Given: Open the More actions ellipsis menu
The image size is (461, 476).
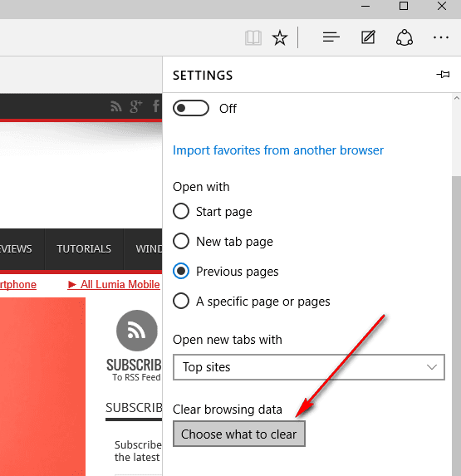Looking at the screenshot, I should (x=441, y=37).
